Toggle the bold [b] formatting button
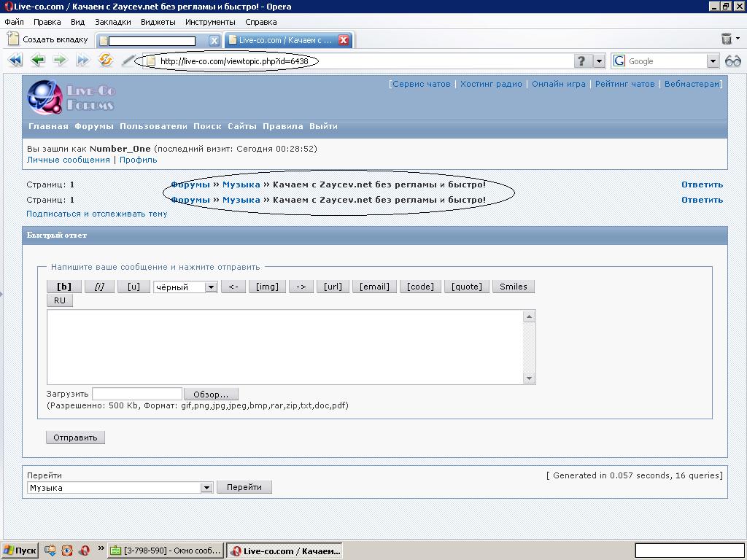This screenshot has height=560, width=747. coord(64,287)
